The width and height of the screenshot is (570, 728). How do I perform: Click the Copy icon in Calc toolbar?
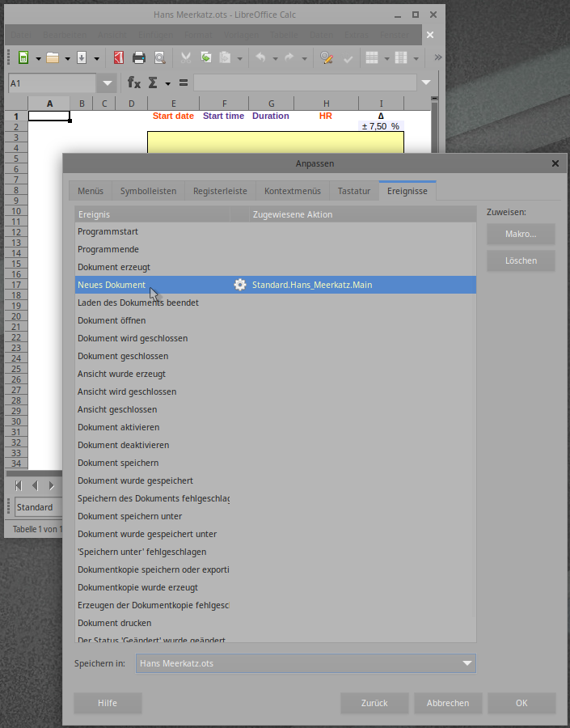(x=205, y=57)
